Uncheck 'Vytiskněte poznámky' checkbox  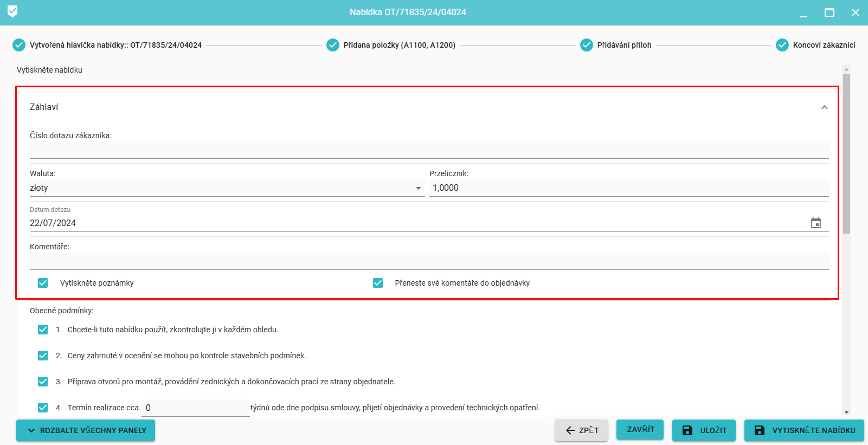(43, 283)
